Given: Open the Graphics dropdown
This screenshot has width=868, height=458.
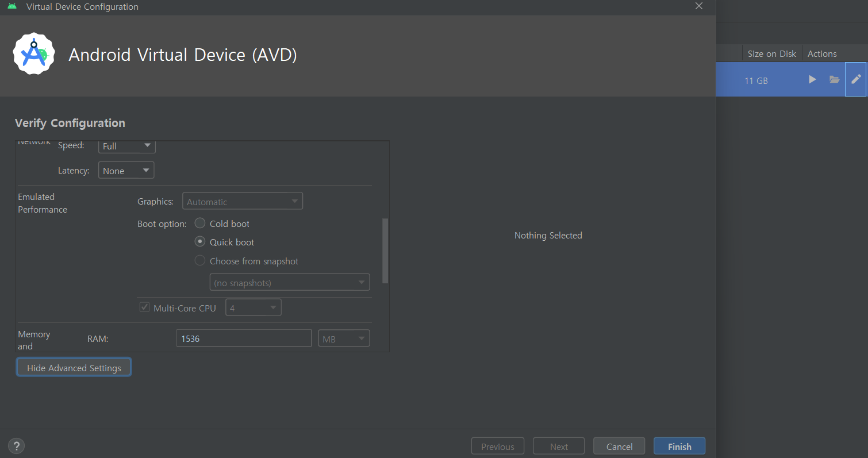Looking at the screenshot, I should (243, 202).
